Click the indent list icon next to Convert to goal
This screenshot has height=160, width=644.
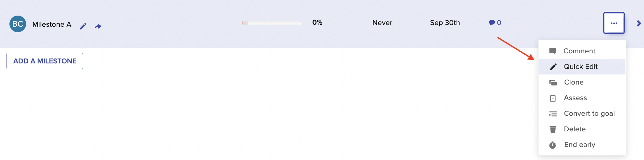pos(553,114)
